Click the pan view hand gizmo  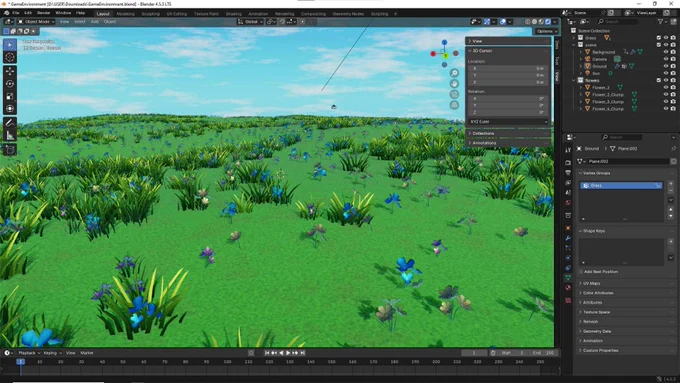[x=454, y=84]
